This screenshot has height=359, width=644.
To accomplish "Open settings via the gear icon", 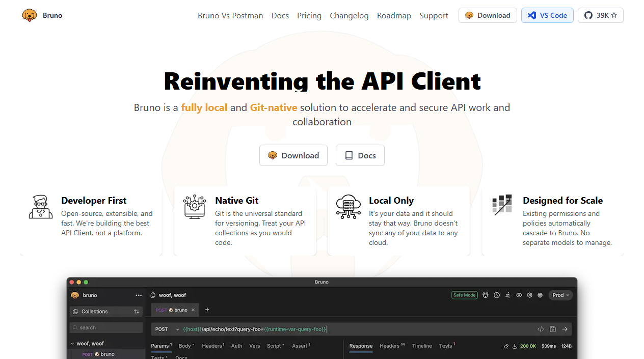I will pyautogui.click(x=530, y=295).
